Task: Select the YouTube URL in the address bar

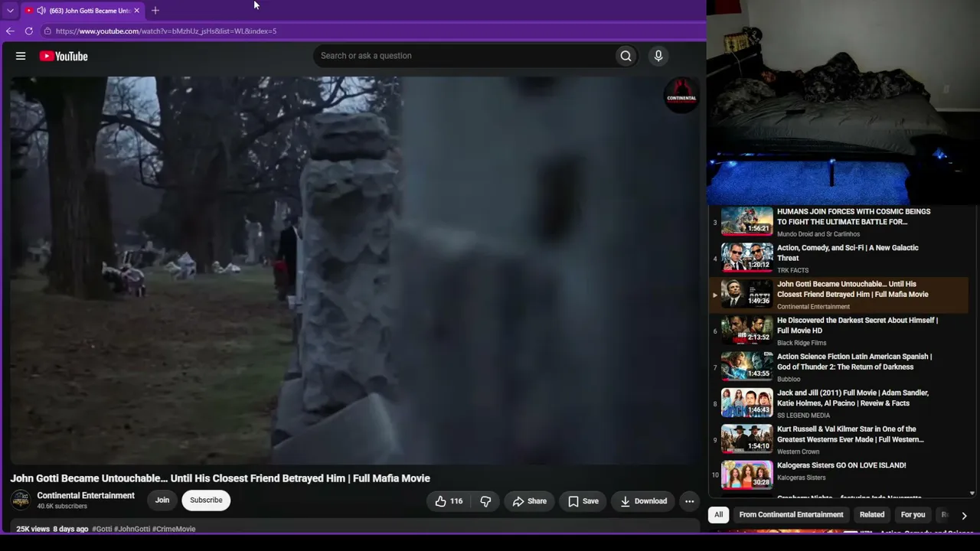Action: click(166, 31)
